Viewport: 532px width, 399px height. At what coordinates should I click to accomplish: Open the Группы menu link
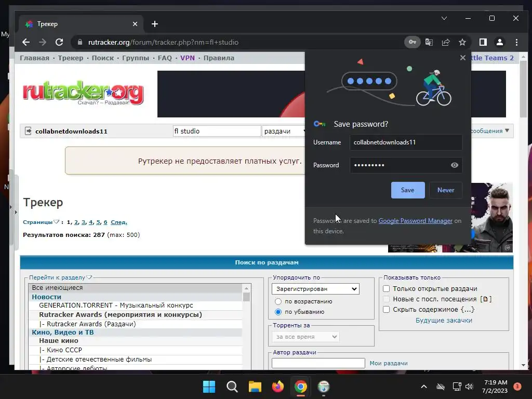click(x=136, y=58)
